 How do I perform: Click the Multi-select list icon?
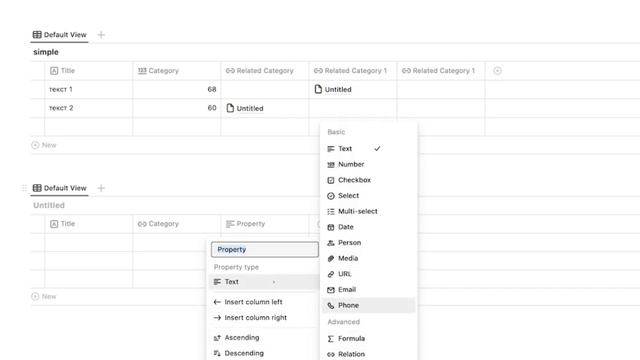pos(331,211)
